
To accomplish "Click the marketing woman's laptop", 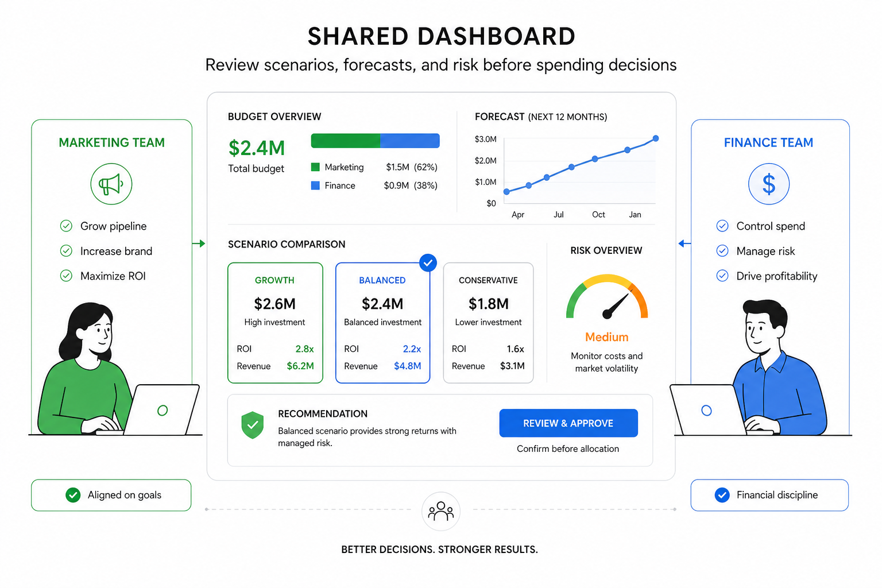I will 163,409.
